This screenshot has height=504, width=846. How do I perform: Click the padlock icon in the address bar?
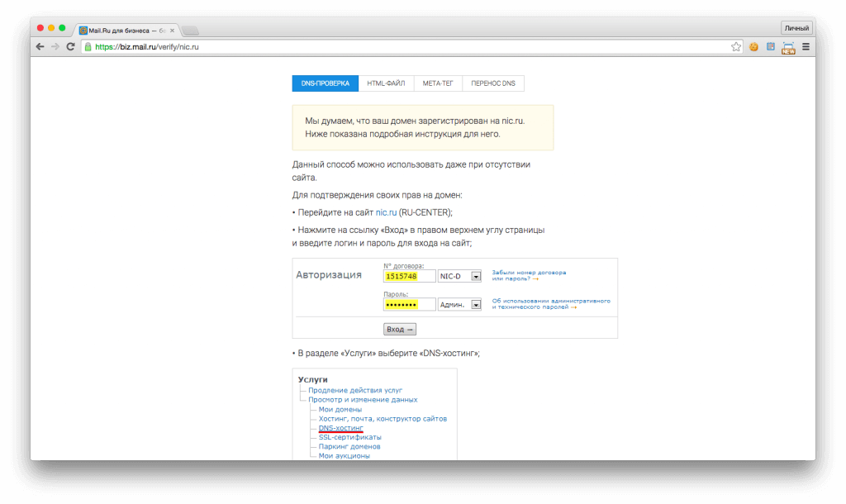click(88, 47)
